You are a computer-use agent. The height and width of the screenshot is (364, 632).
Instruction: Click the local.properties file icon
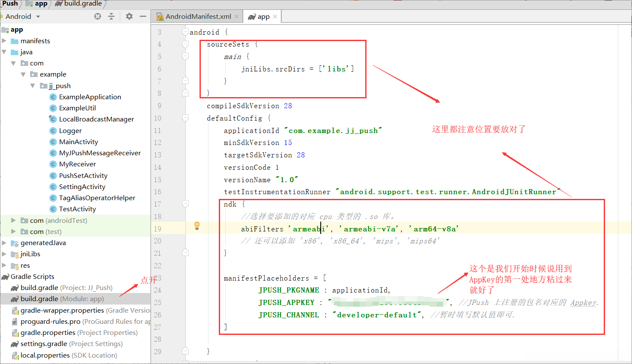point(15,355)
